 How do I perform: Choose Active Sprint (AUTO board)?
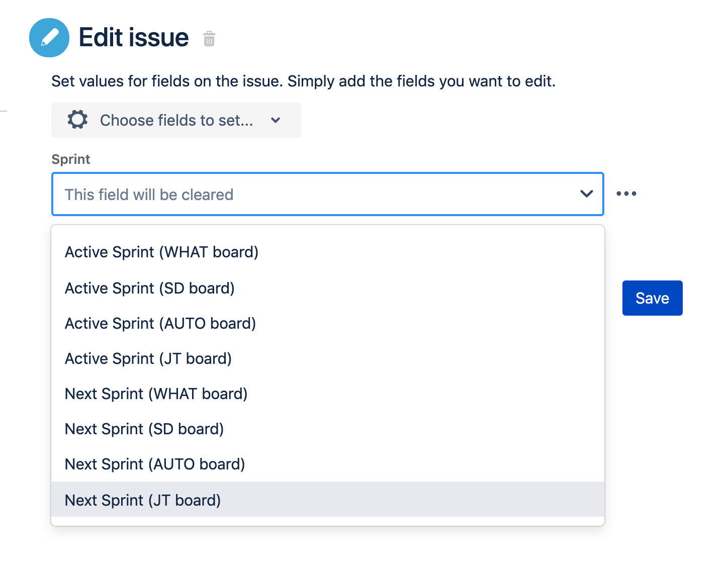coord(328,323)
